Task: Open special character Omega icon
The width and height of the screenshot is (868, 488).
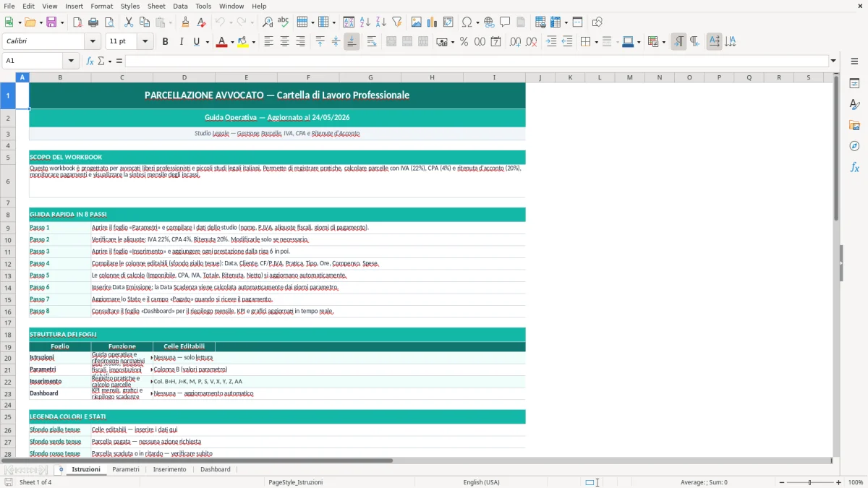Action: [467, 22]
